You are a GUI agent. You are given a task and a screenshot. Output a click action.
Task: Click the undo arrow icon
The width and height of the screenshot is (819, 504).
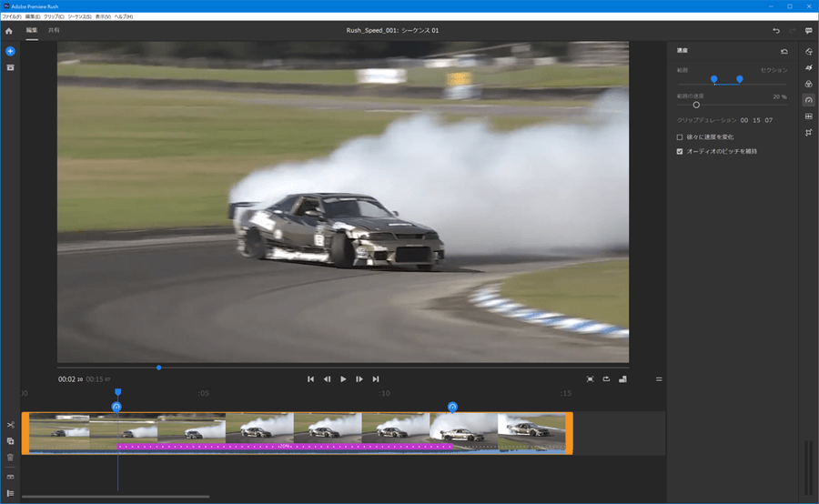point(776,31)
